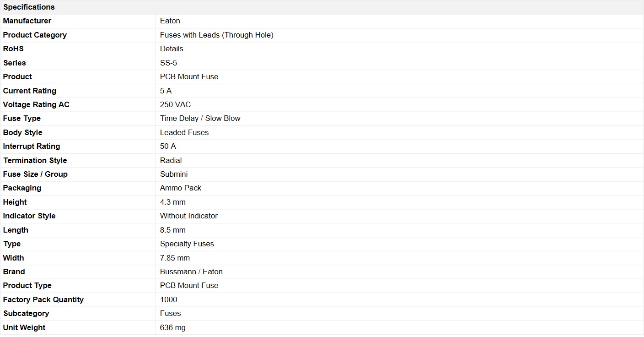644x337 pixels.
Task: Click the Fuses with Leads category value
Action: [217, 35]
